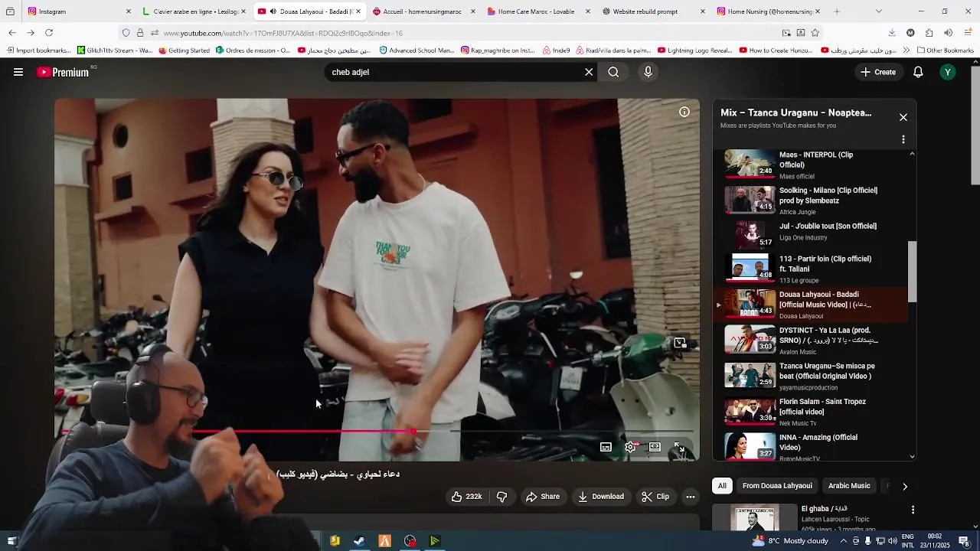Go to YouTube Premium home logo
This screenshot has height=551, width=980.
point(63,72)
